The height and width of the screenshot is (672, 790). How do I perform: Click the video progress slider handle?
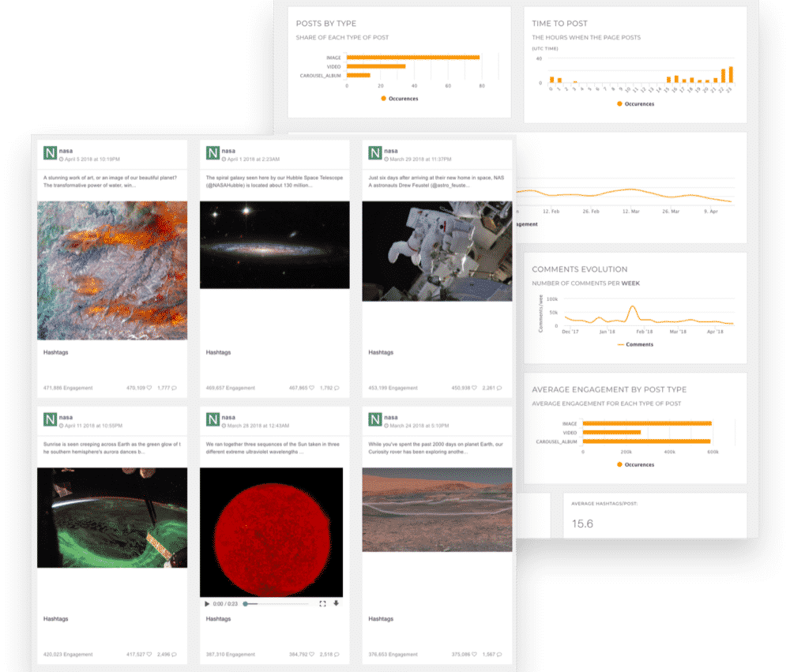coord(246,604)
